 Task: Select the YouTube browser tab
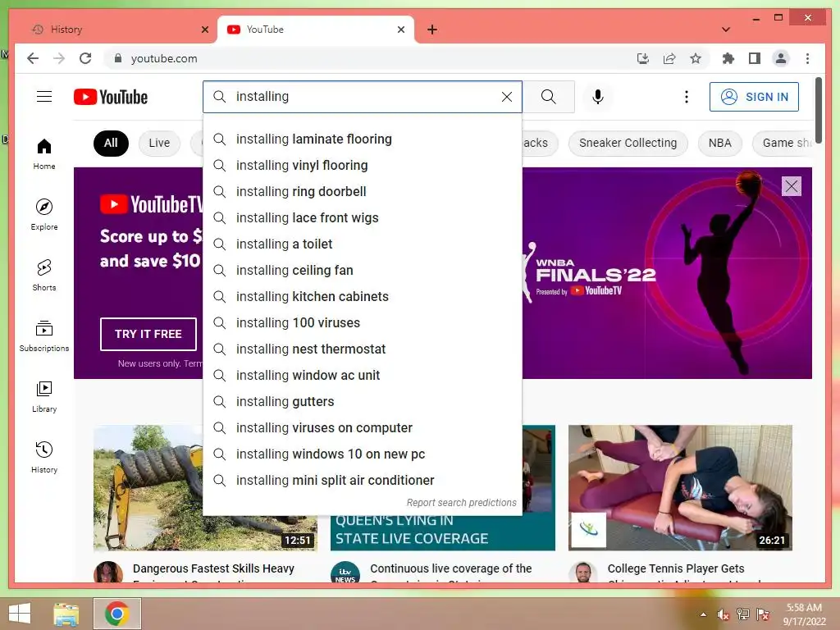tap(315, 30)
